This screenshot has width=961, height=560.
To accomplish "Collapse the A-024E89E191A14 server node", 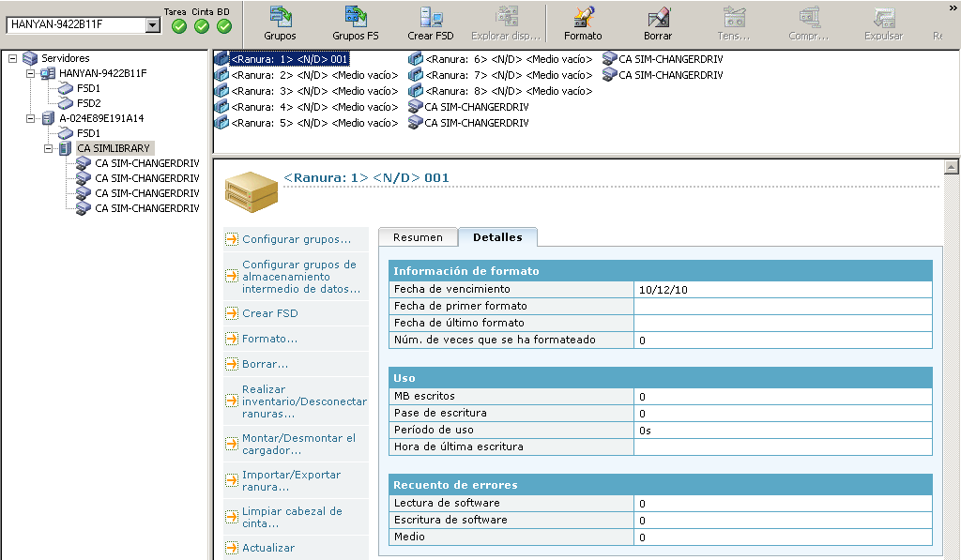I will 31,118.
